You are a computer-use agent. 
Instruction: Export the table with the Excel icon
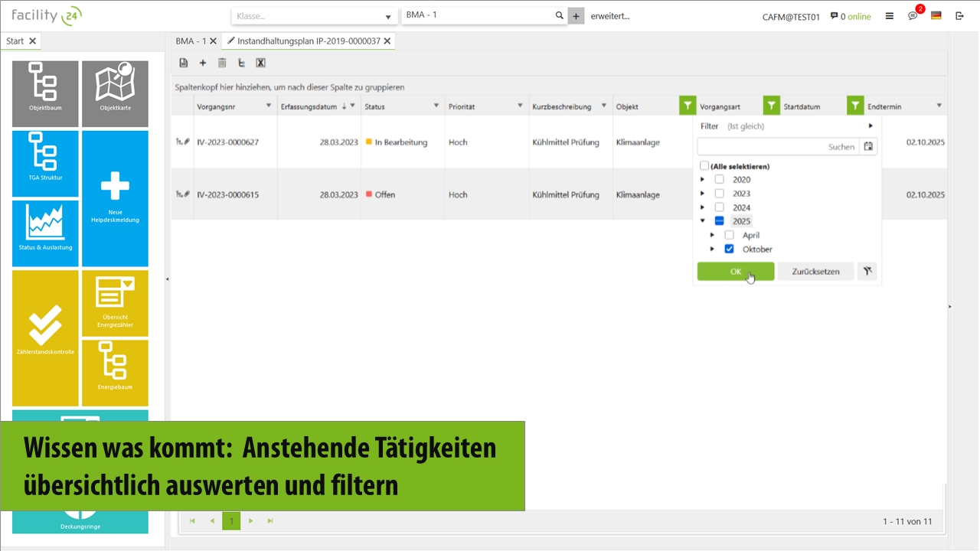260,63
